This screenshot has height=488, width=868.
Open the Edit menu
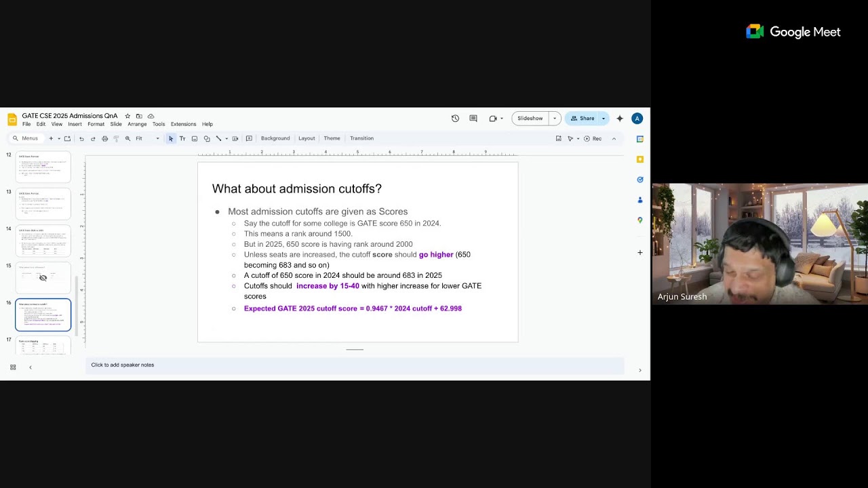click(41, 124)
